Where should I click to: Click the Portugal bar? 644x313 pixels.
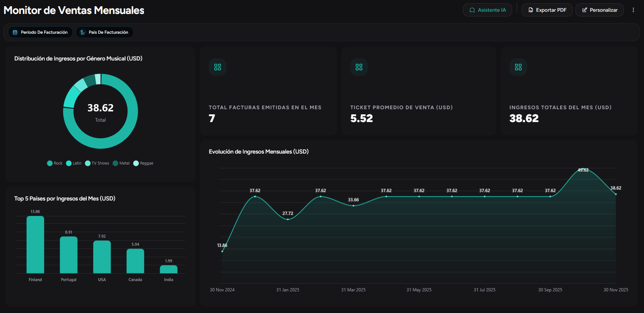pos(69,255)
